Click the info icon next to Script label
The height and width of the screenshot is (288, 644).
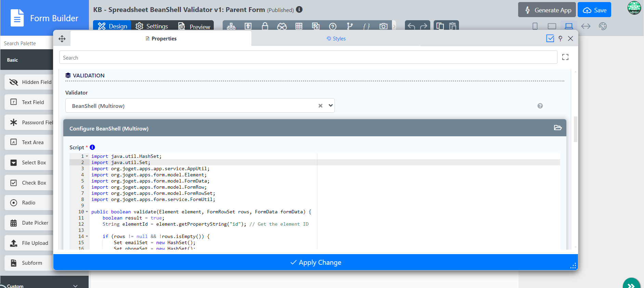92,147
